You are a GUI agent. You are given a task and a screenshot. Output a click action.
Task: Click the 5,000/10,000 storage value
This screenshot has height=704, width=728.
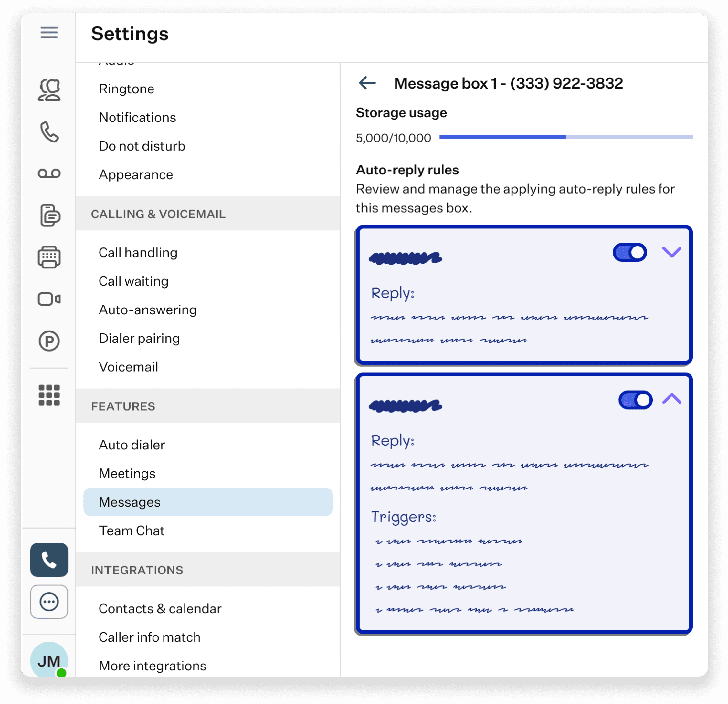[x=393, y=138]
